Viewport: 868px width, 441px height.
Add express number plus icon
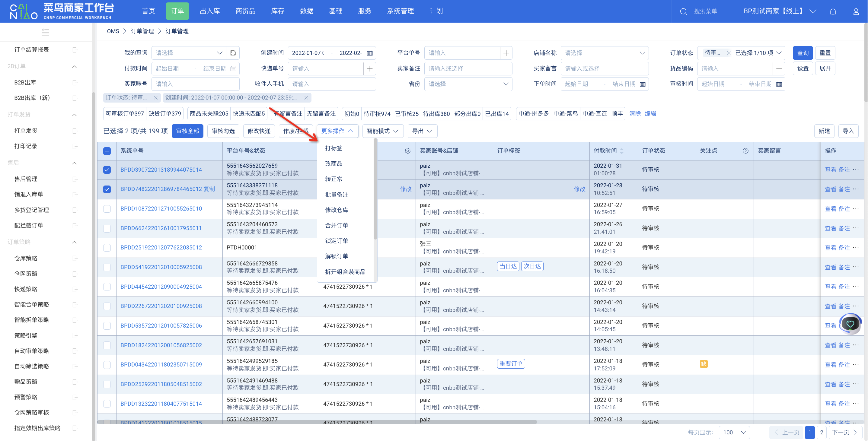click(x=370, y=68)
